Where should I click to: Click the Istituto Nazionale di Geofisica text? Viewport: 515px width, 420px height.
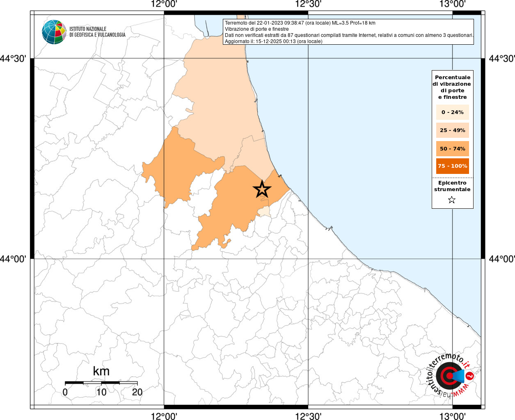pos(97,32)
